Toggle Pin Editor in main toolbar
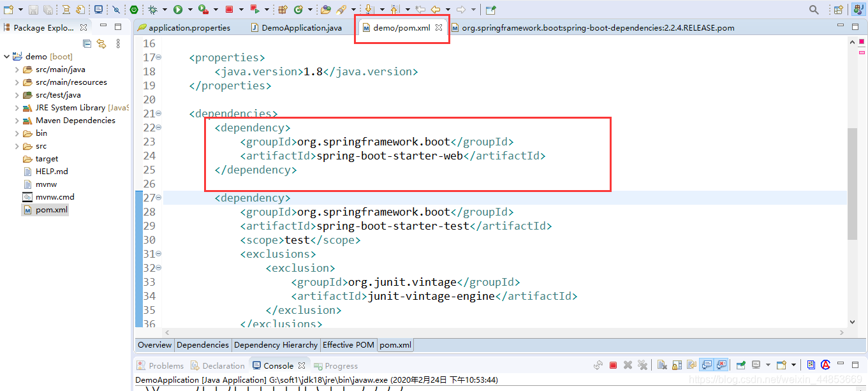The width and height of the screenshot is (868, 391). coord(490,10)
